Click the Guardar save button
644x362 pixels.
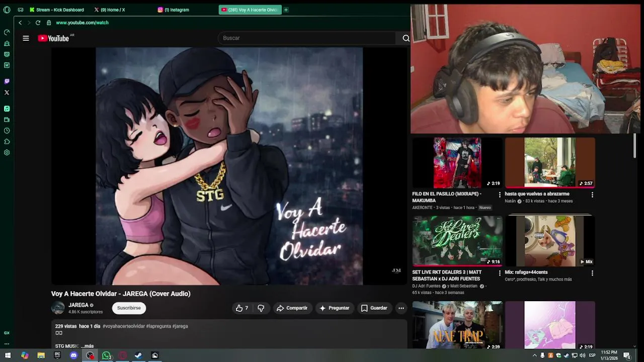click(374, 308)
